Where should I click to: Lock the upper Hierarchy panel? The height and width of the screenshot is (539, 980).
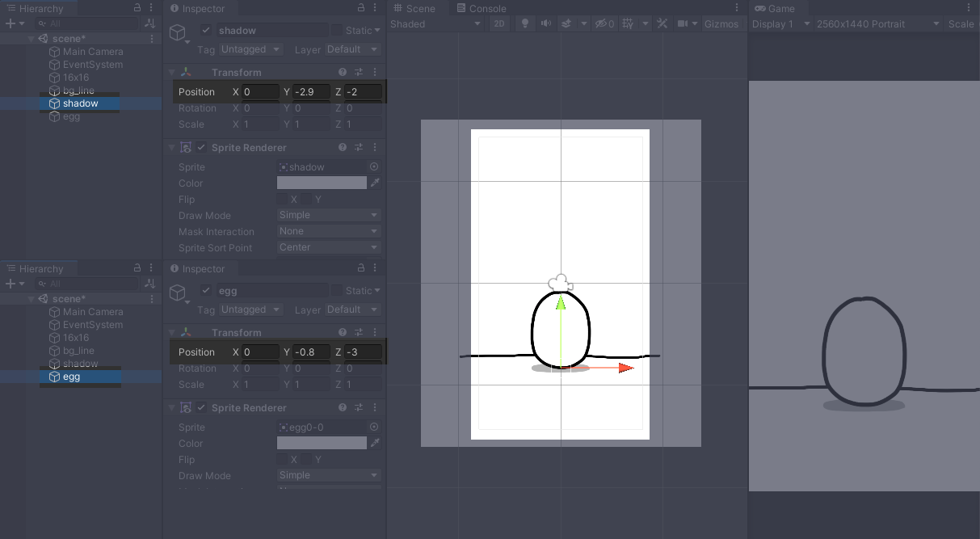tap(137, 8)
